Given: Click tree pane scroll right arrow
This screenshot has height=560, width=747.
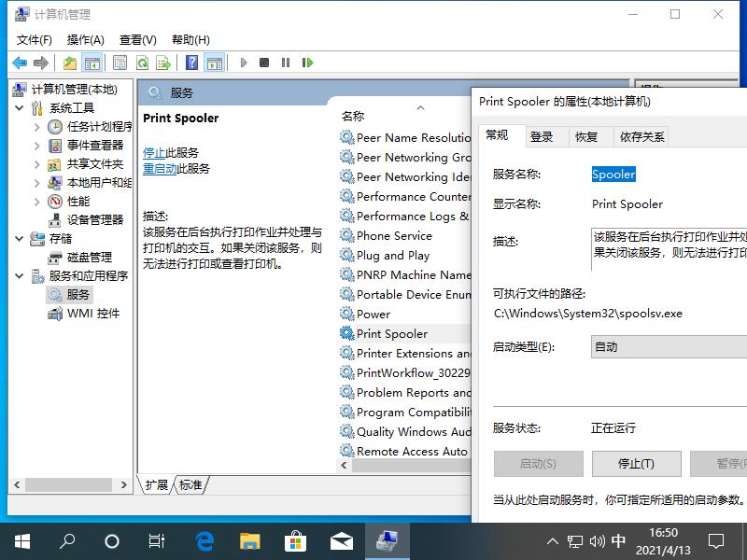Looking at the screenshot, I should pos(124,484).
